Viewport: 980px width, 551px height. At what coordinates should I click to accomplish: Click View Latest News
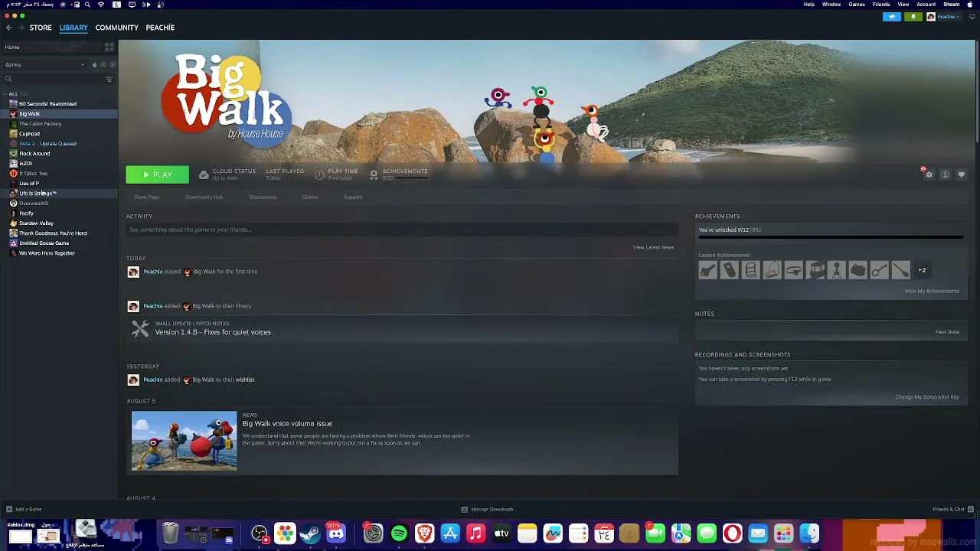pyautogui.click(x=653, y=247)
